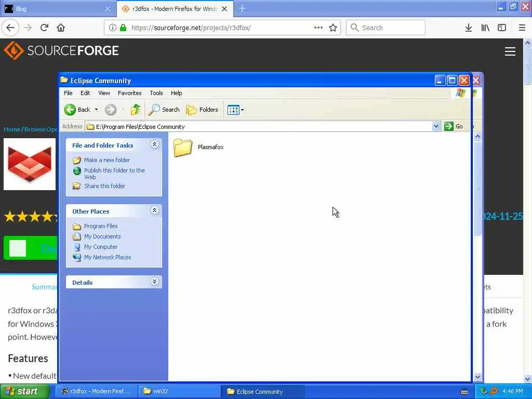This screenshot has width=532, height=399.
Task: Click the system tray clock 4:46 PM
Action: (513, 391)
